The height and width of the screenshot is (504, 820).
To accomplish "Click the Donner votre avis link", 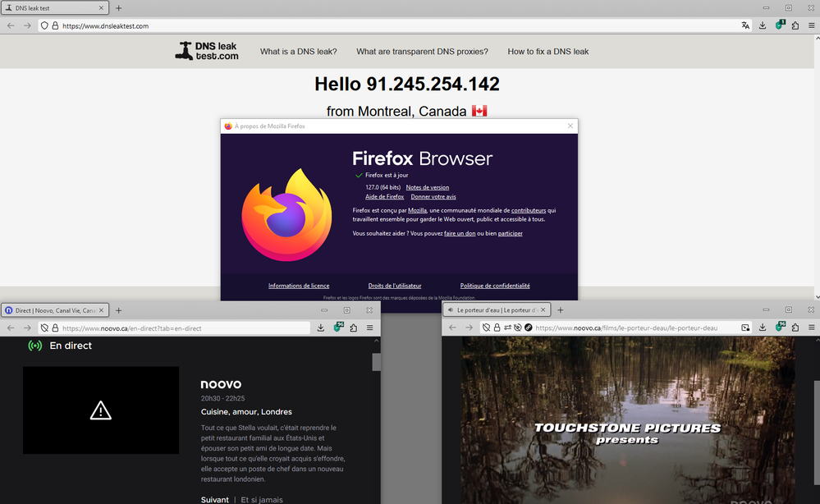I will (433, 196).
